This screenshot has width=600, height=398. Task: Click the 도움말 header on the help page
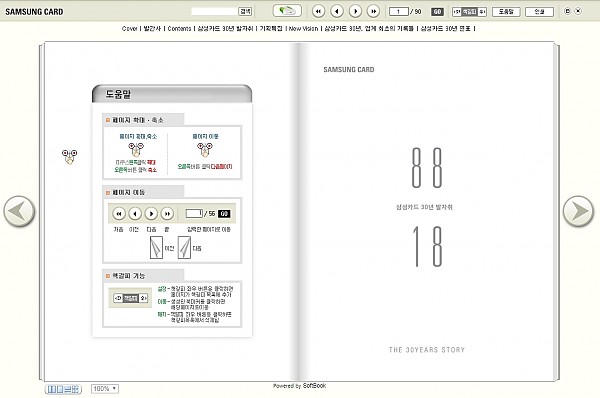(118, 94)
